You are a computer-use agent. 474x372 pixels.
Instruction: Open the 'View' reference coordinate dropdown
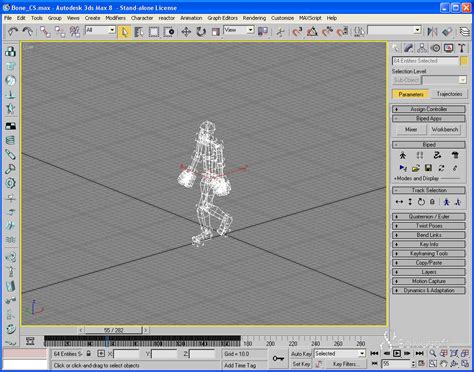(x=239, y=30)
